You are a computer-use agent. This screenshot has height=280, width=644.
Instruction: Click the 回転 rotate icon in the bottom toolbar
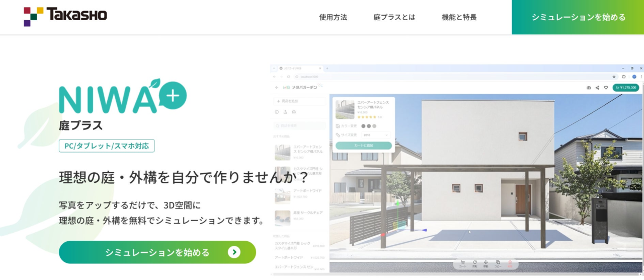(475, 263)
